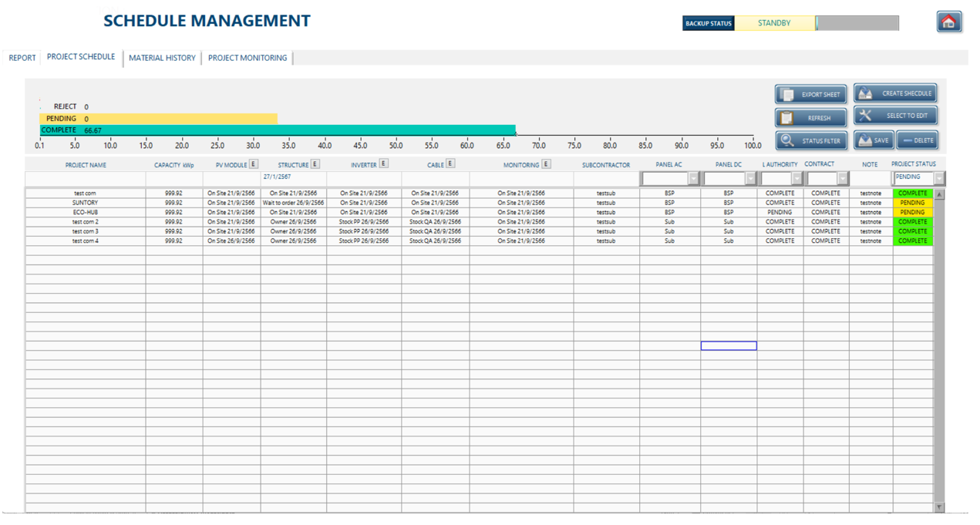Click the Project Name column header
This screenshot has width=980, height=525.
(x=86, y=165)
